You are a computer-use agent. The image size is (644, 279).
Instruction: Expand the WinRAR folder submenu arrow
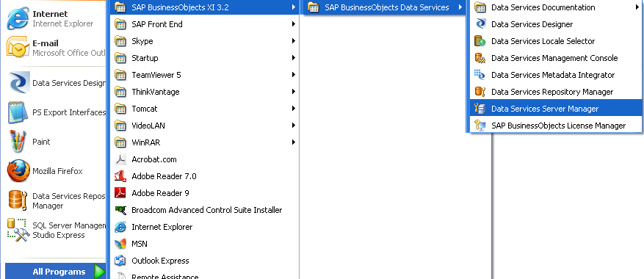293,142
